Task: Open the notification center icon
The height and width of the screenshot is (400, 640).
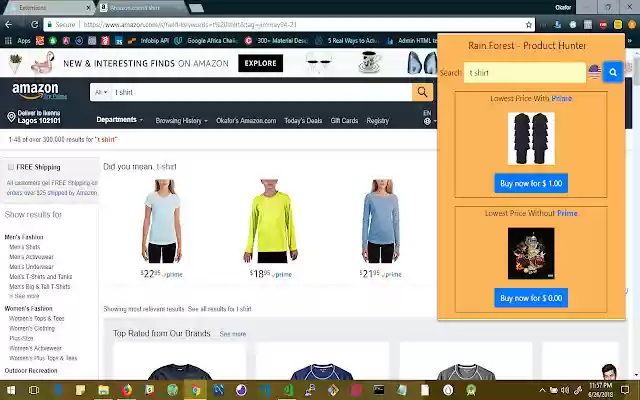Action: click(625, 390)
